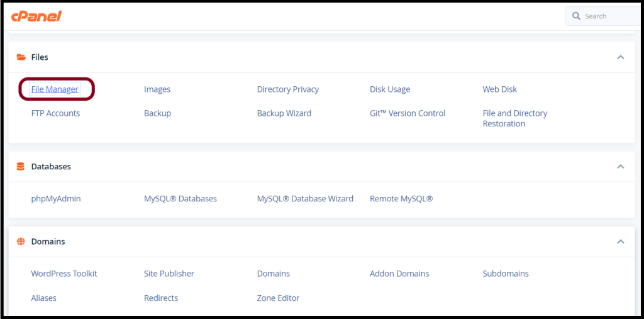Click the cPanel logo
Image resolution: width=644 pixels, height=319 pixels.
tap(36, 16)
